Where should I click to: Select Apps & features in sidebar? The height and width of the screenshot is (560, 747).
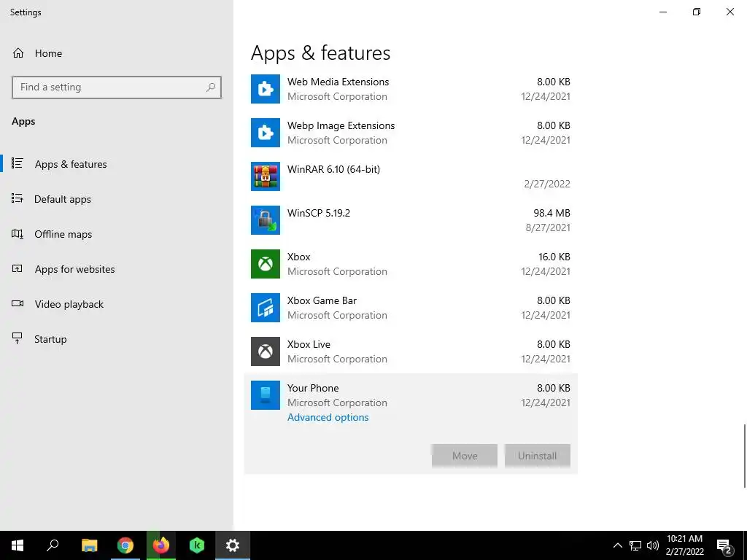pos(117,164)
